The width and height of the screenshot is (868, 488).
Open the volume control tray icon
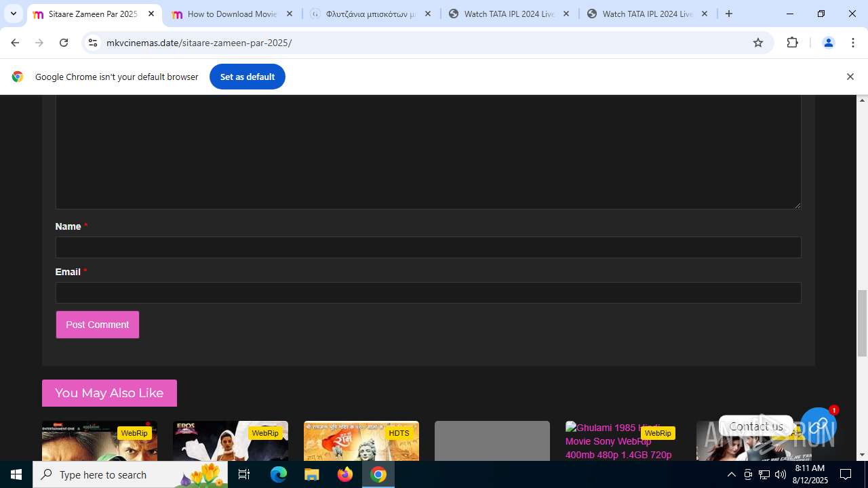pyautogui.click(x=781, y=474)
